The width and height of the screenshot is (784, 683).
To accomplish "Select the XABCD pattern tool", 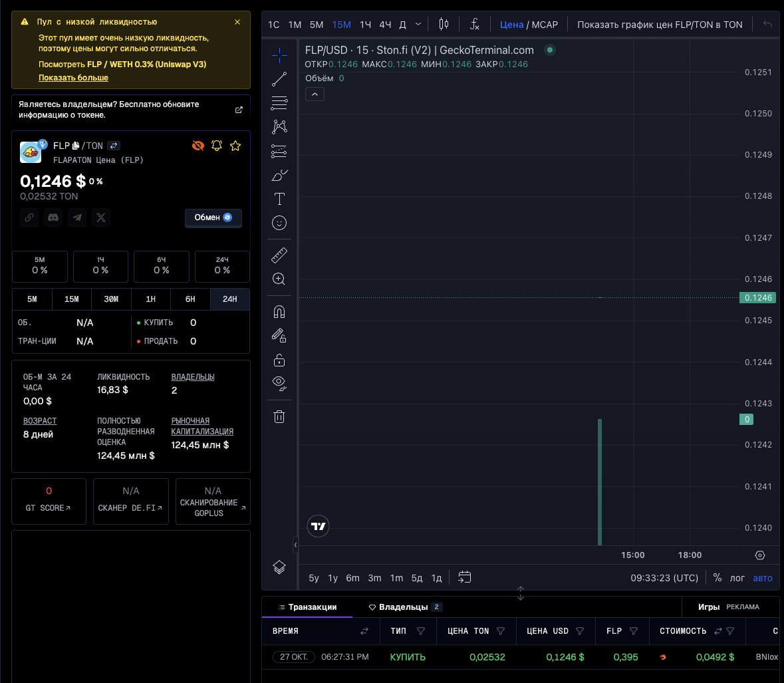I will [x=279, y=126].
